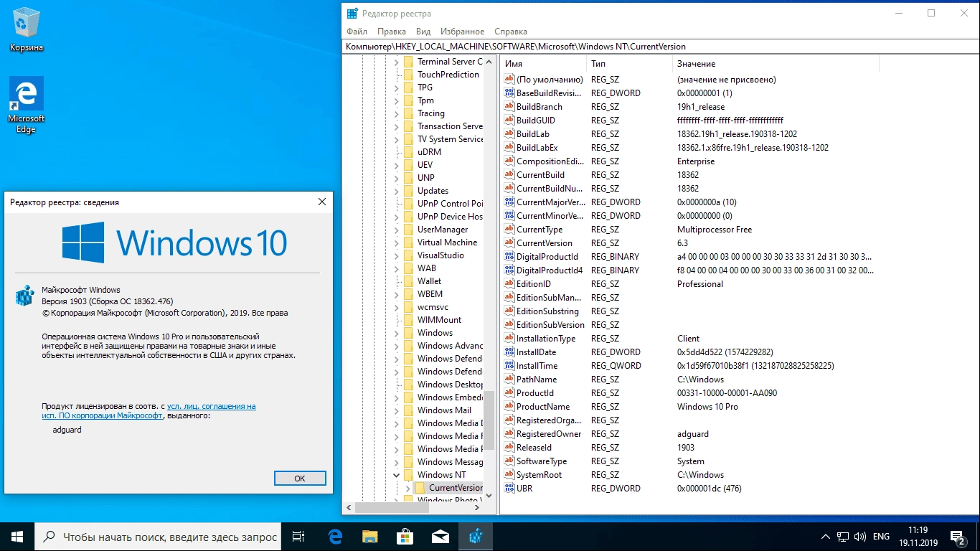Select the EditionID value row
The width and height of the screenshot is (980, 551).
(x=689, y=283)
